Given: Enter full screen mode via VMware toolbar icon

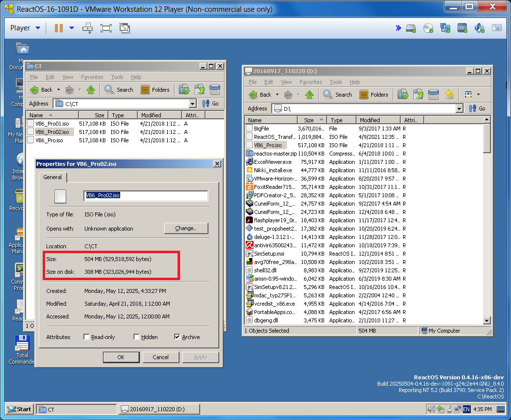Looking at the screenshot, I should [x=106, y=28].
